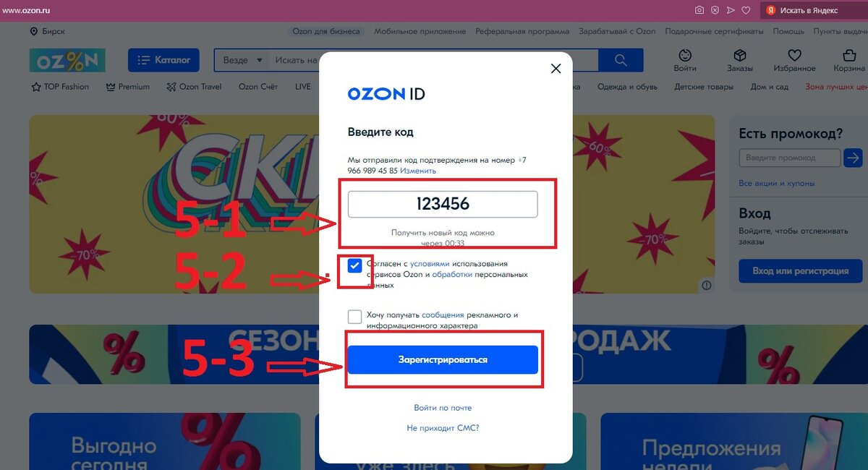Open Избранное heart icon

pyautogui.click(x=794, y=56)
